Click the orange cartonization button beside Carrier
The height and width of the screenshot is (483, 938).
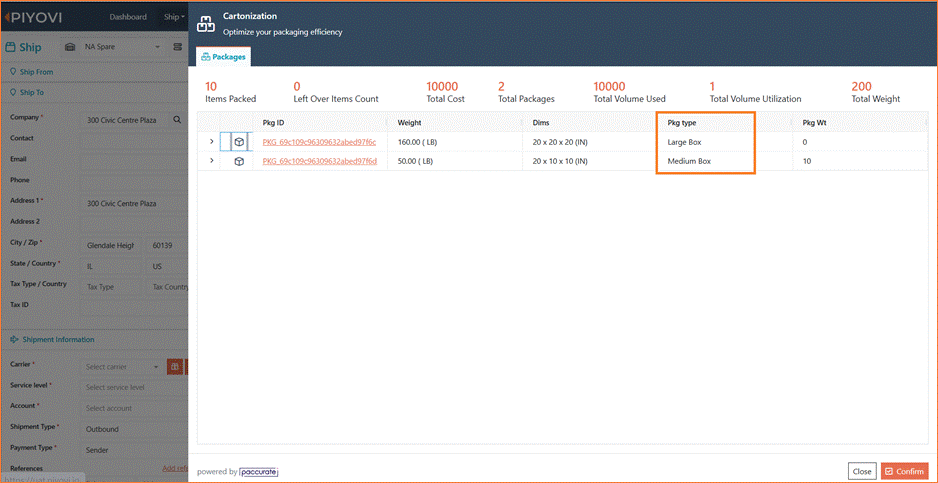point(175,366)
